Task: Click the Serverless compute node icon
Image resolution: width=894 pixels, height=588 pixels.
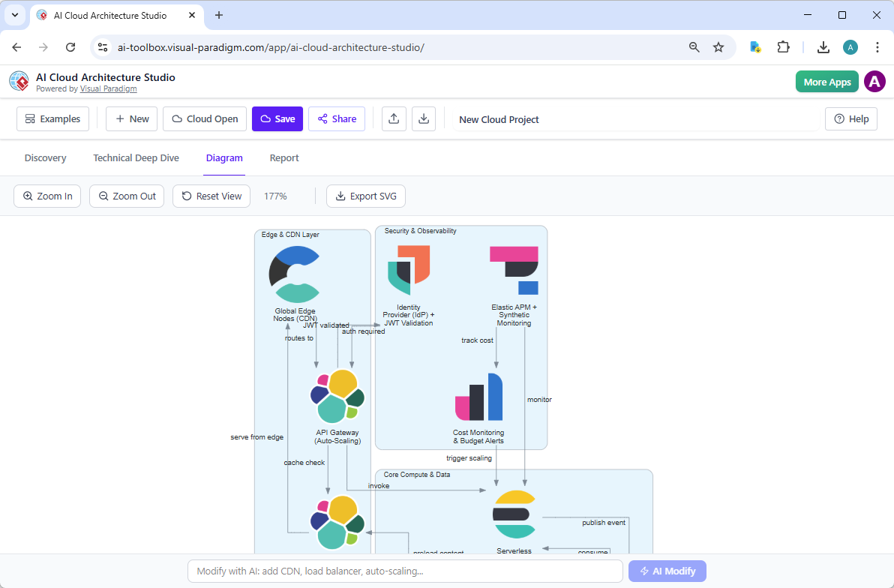Action: click(x=514, y=514)
